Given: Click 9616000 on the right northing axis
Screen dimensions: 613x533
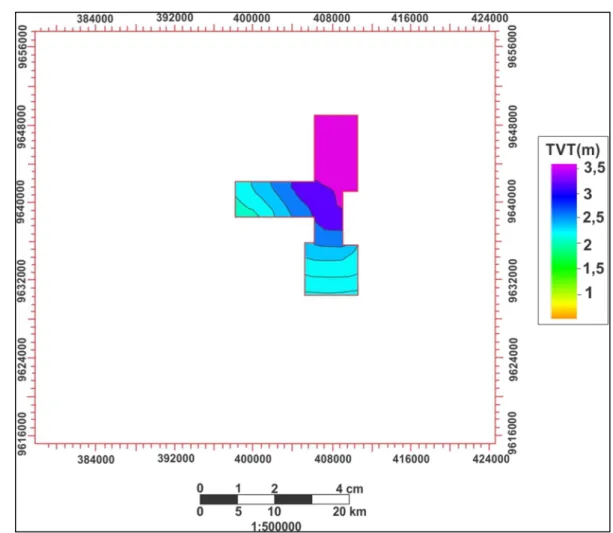Looking at the screenshot, I should coord(513,433).
